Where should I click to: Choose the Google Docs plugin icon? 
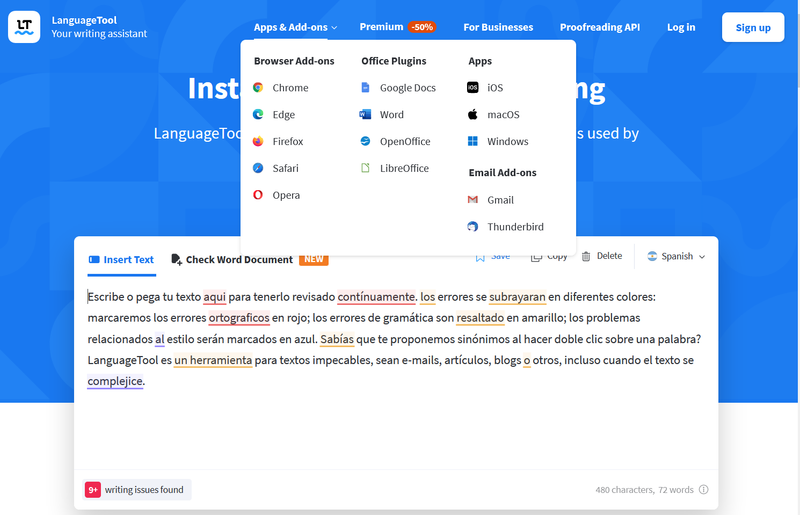click(366, 88)
